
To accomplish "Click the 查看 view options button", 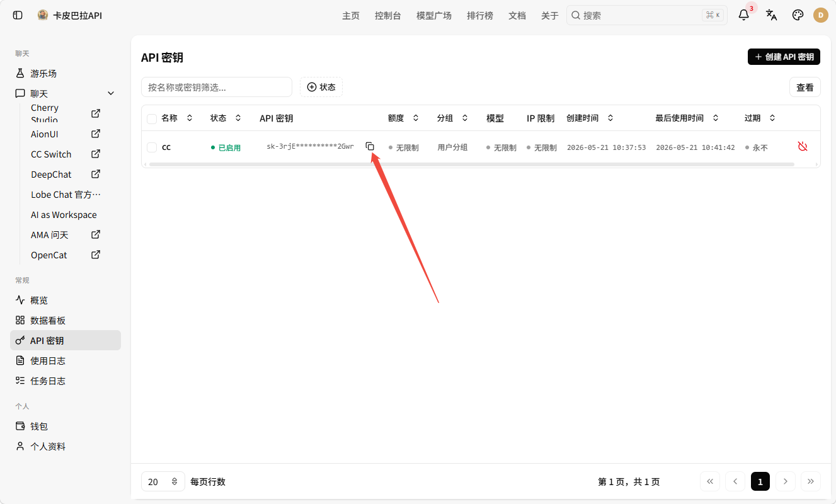I will [x=805, y=87].
